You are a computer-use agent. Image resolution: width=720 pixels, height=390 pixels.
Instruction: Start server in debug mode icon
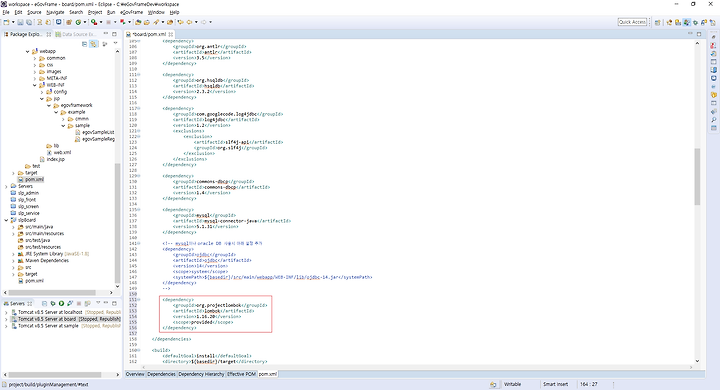click(x=53, y=304)
